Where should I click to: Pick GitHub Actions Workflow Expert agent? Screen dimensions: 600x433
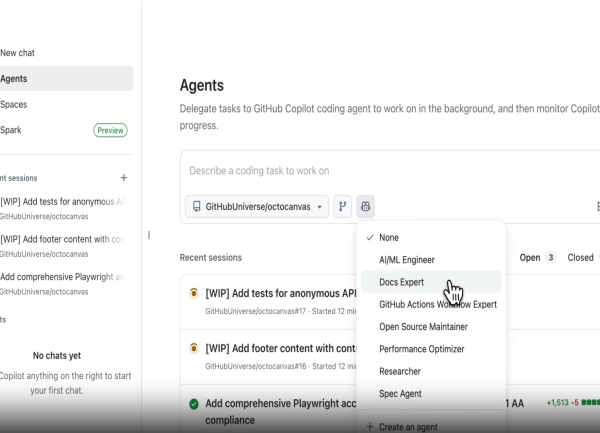431,304
